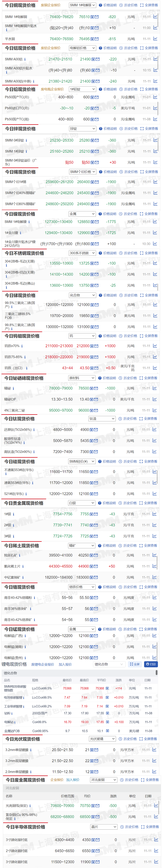
Task: Open 废铝企业报价 link
Action: click(51, 48)
